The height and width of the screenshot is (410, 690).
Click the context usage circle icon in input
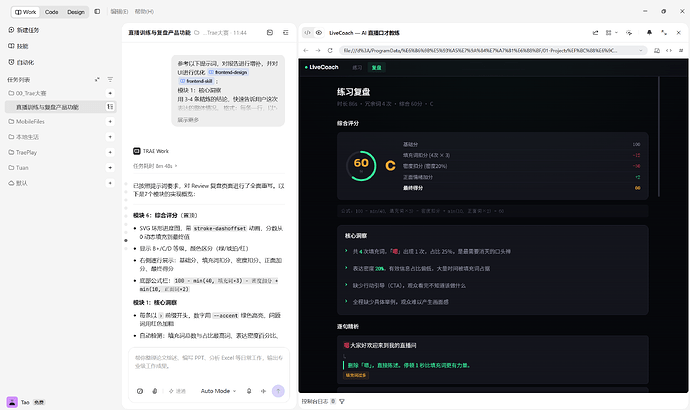pos(140,391)
